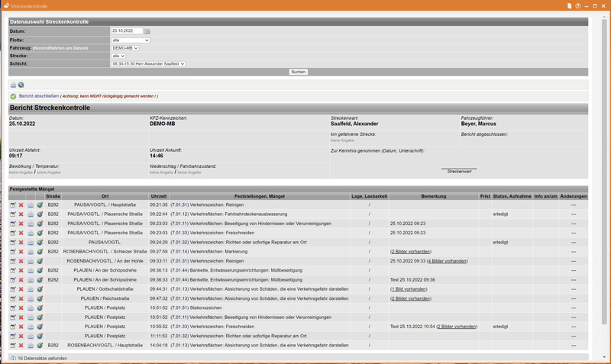
Task: Open the Fahrzeug DEMO-MB dropdown
Action: (x=124, y=48)
